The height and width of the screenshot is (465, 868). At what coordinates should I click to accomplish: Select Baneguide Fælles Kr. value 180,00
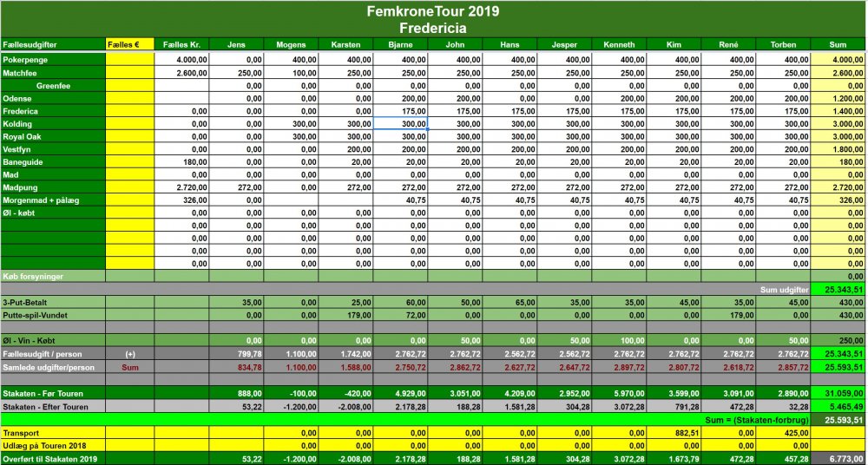click(181, 161)
